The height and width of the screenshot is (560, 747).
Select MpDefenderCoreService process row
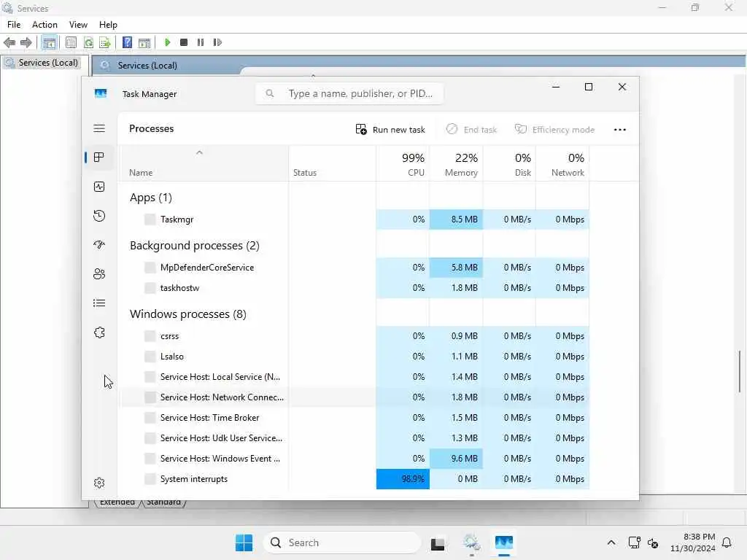pos(355,268)
